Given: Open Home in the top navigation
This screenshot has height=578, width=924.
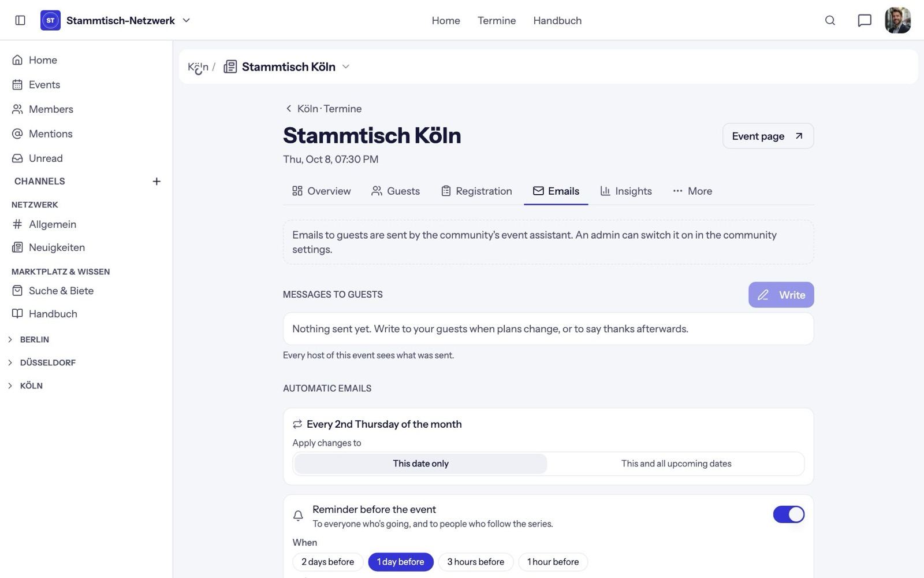Looking at the screenshot, I should [x=446, y=20].
